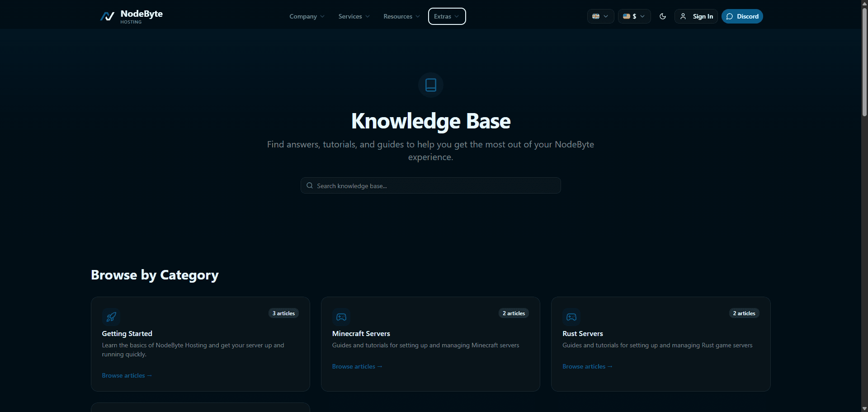Click the scrollbar up arrow
This screenshot has width=868, height=412.
coord(864,3)
